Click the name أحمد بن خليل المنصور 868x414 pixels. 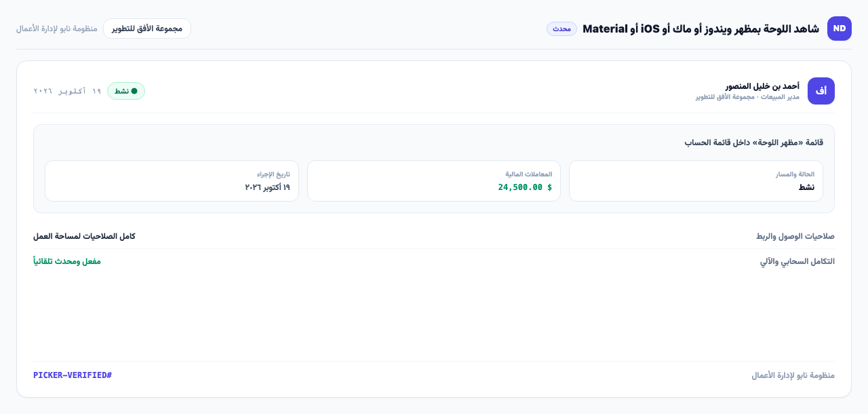[x=762, y=86]
